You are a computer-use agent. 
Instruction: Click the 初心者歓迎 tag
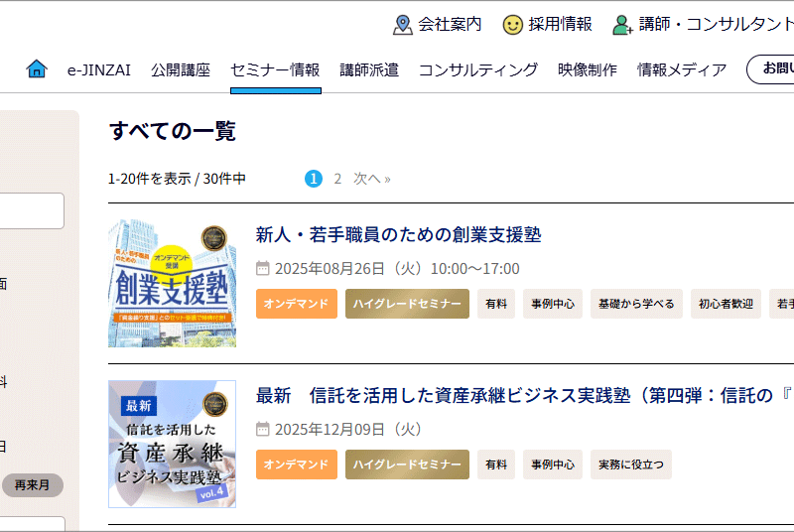click(726, 304)
